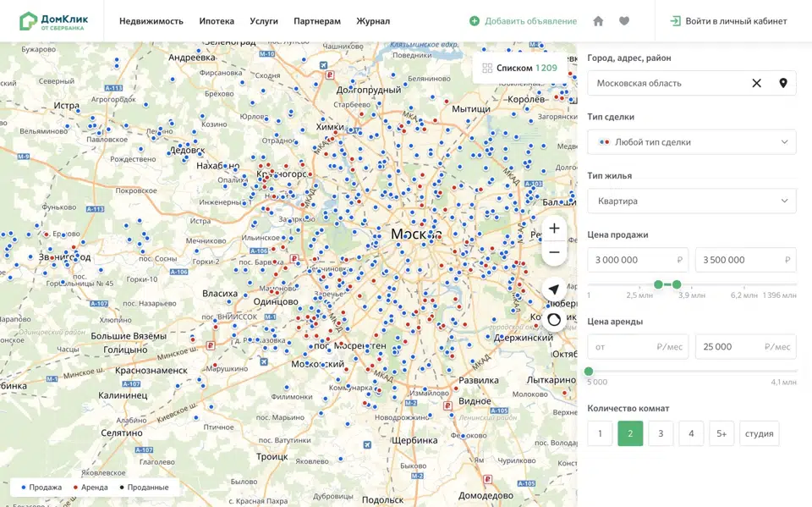Click the chevron of Любой тип сделки
Viewport: 812px width, 507px height.
[784, 142]
